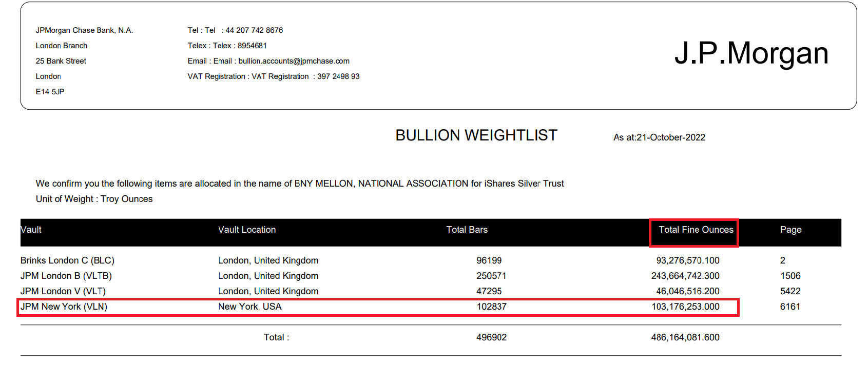
Task: Click the highlighted Total Fine Ounces header
Action: pos(696,230)
